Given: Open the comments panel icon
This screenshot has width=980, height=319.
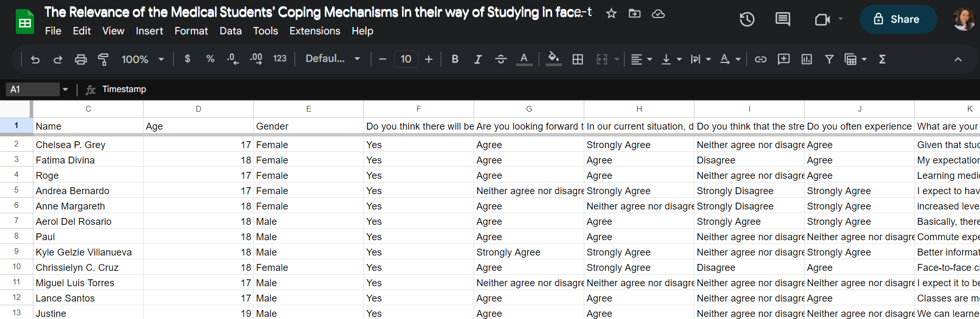Looking at the screenshot, I should coord(782,20).
